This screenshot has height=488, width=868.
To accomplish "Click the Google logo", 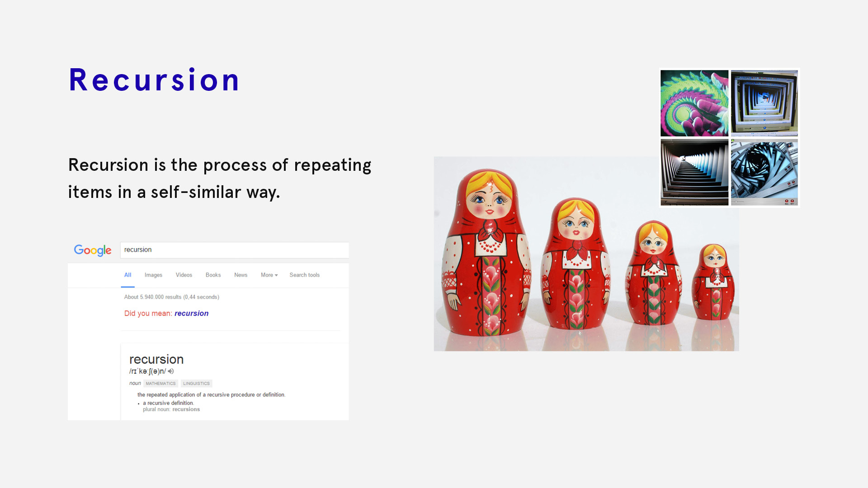I will point(93,250).
